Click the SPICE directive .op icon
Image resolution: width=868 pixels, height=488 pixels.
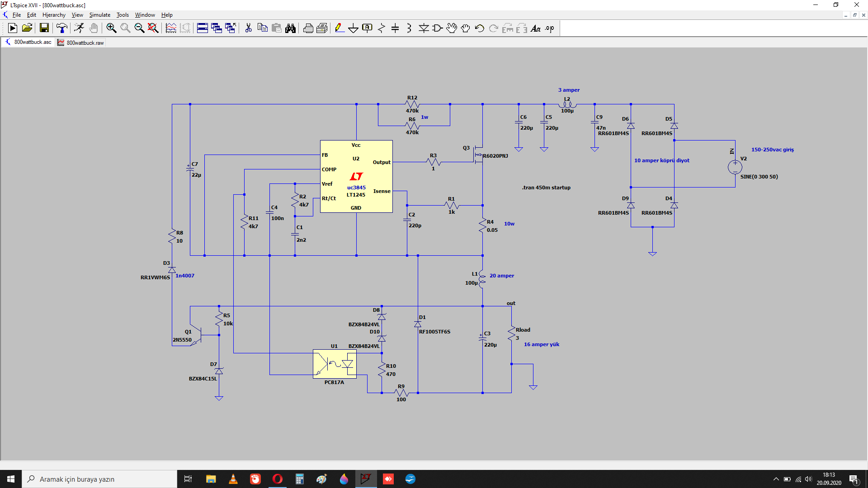coord(549,28)
